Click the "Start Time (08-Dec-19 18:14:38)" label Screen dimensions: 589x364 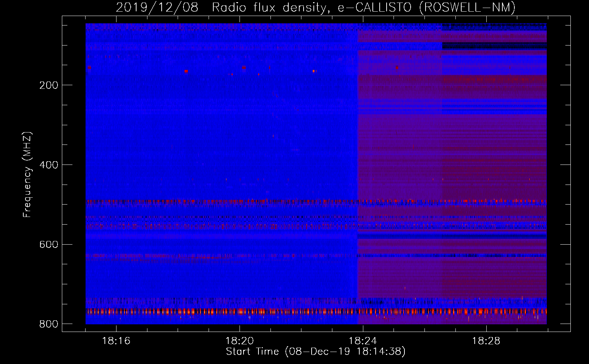pos(316,352)
